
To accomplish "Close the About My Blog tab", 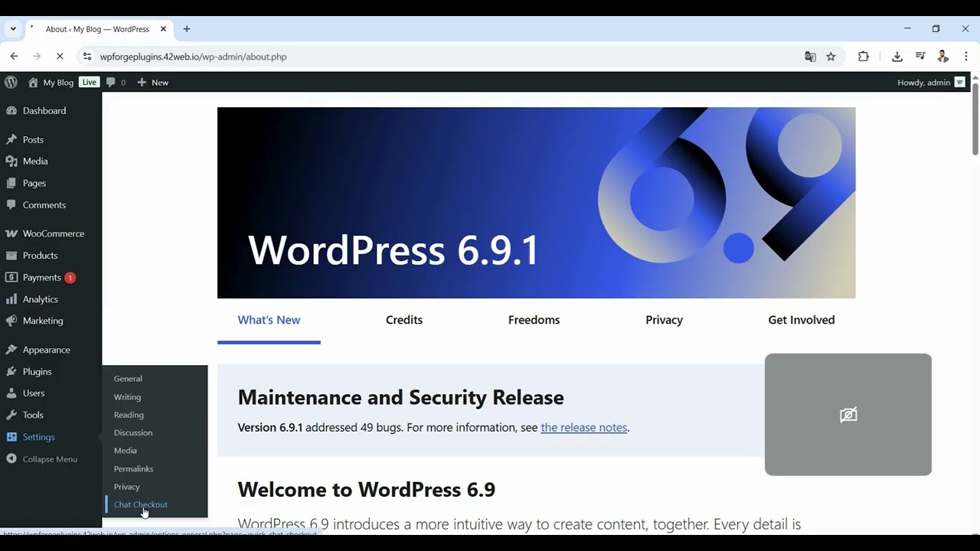I will (x=163, y=29).
